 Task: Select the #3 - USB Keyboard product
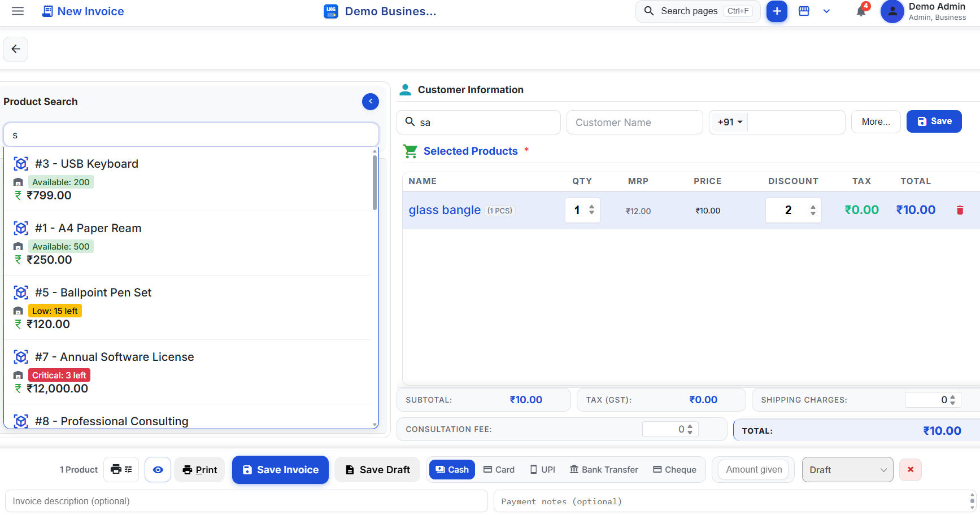tap(188, 179)
